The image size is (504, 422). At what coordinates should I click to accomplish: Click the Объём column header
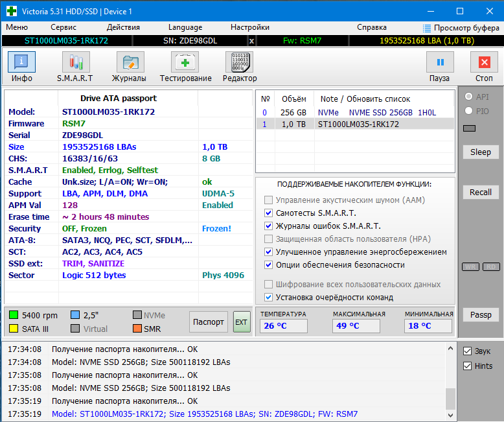294,99
